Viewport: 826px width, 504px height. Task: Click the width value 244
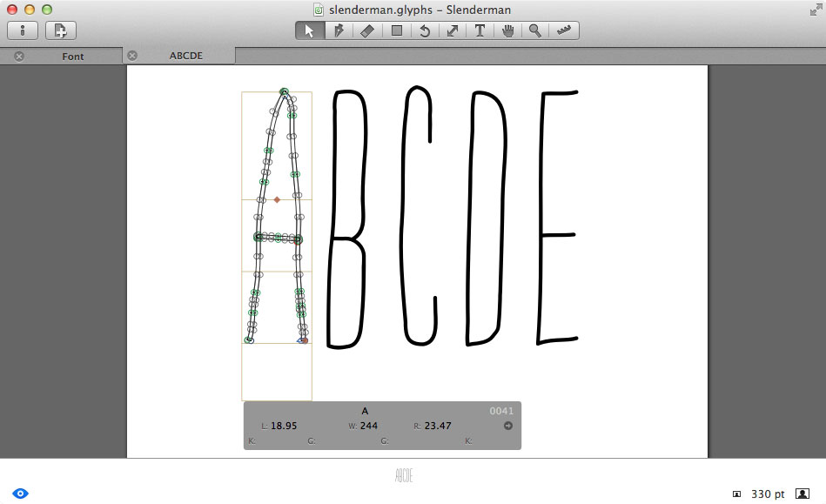pyautogui.click(x=369, y=426)
